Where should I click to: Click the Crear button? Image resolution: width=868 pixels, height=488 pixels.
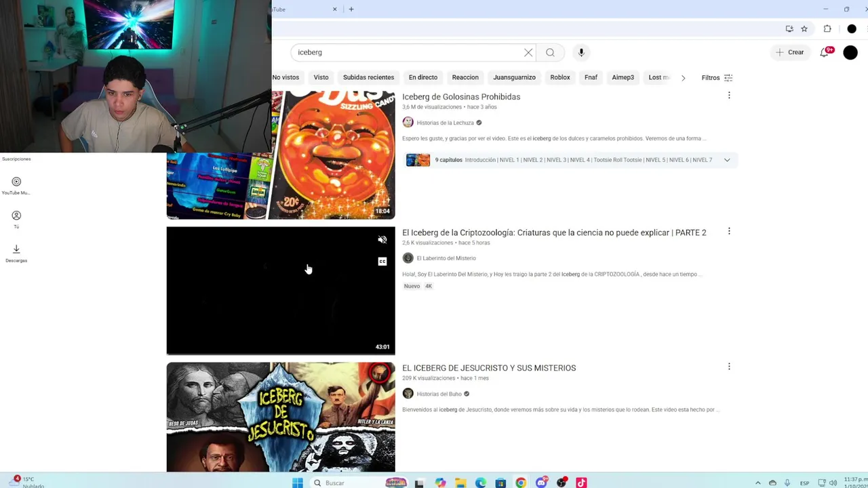790,52
